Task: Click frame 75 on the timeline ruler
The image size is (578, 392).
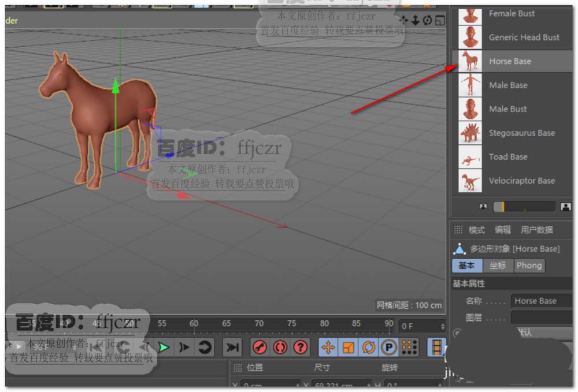Action: point(291,323)
